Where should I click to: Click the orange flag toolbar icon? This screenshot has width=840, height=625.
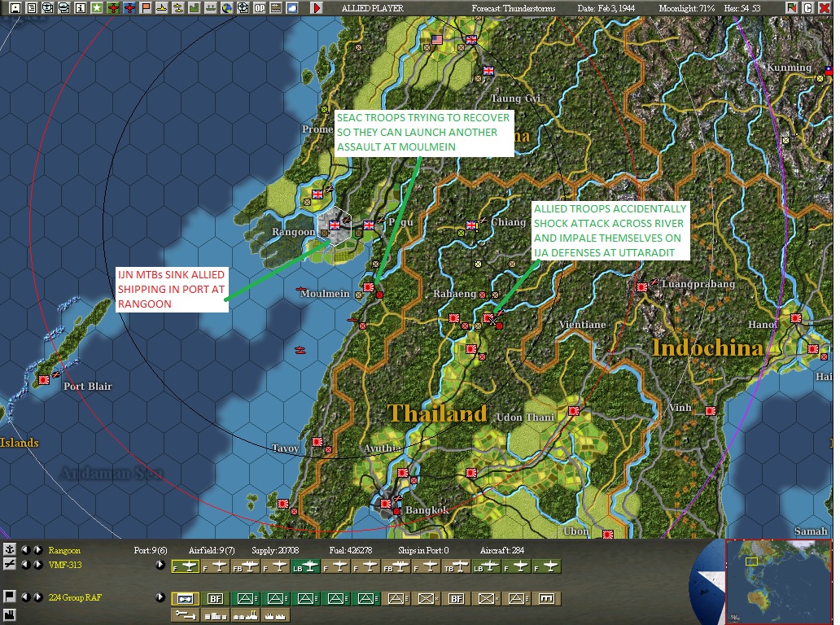click(x=146, y=8)
